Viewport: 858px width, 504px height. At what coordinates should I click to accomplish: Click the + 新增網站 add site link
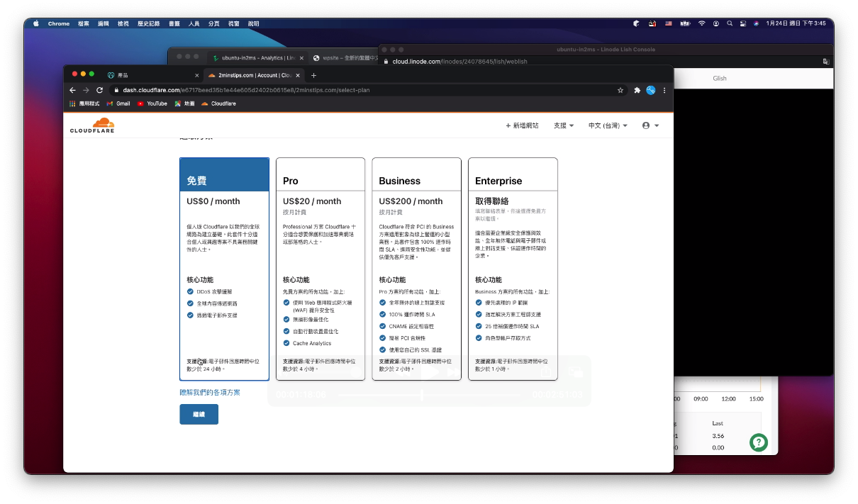pyautogui.click(x=522, y=125)
